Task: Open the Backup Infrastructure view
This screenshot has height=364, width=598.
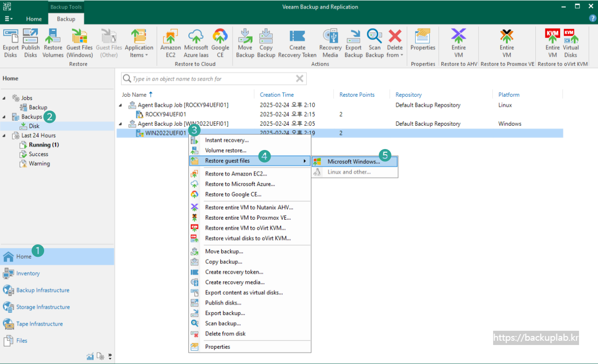Action: tap(57, 290)
